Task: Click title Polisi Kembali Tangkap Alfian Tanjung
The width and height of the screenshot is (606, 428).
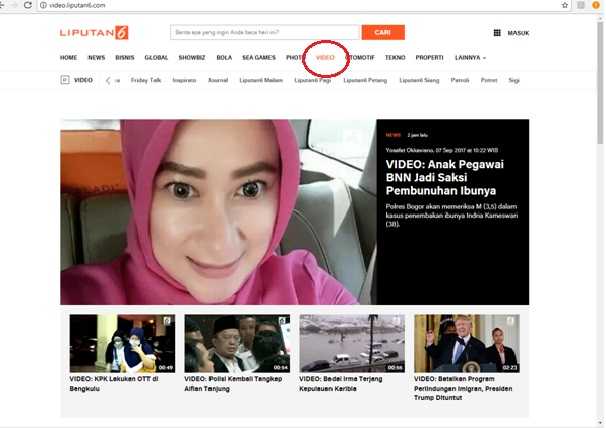Action: coord(233,384)
